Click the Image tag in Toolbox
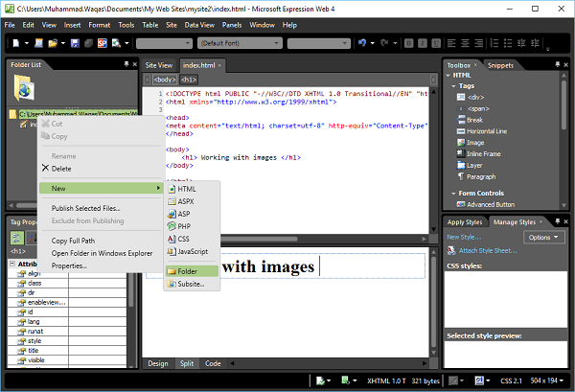Viewport: 575px width, 392px height. (474, 142)
